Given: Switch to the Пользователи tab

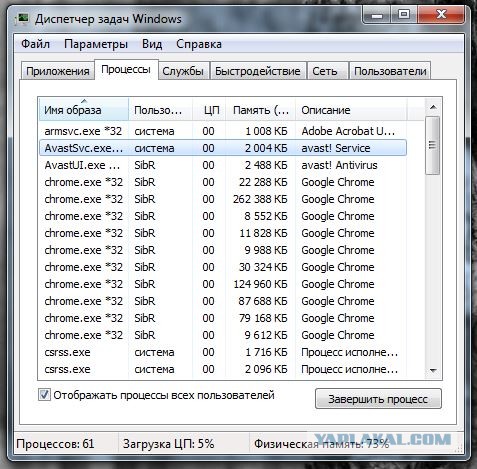Looking at the screenshot, I should 390,71.
